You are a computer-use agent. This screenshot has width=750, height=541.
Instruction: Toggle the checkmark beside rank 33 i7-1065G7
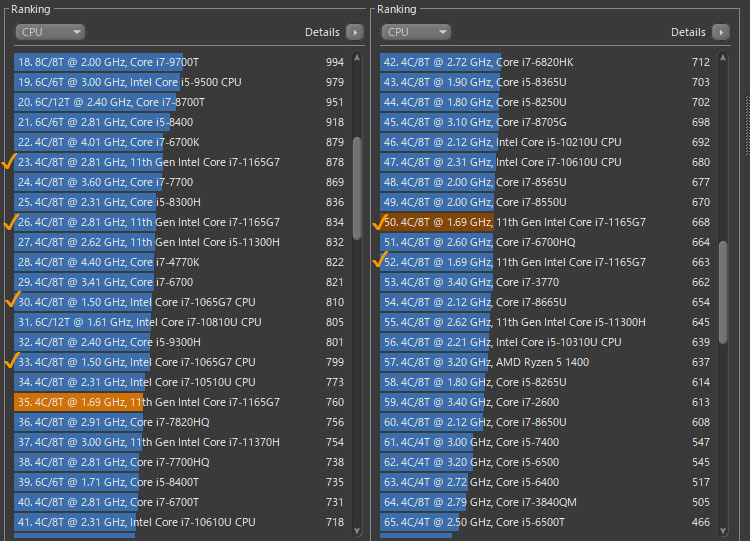(x=11, y=360)
